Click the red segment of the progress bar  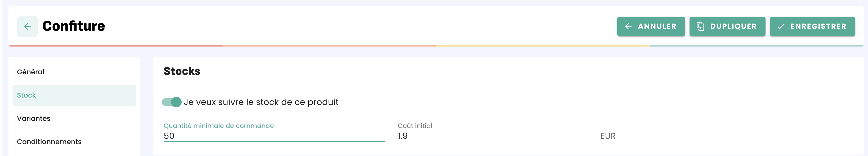115,45
